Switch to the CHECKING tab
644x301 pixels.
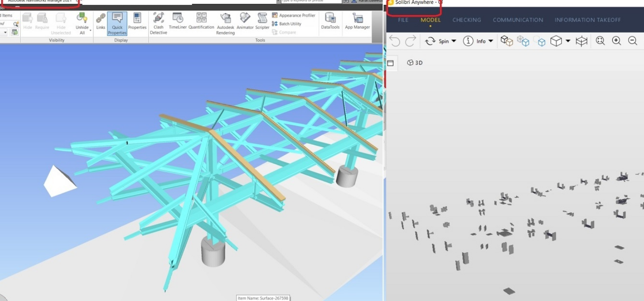coord(467,20)
